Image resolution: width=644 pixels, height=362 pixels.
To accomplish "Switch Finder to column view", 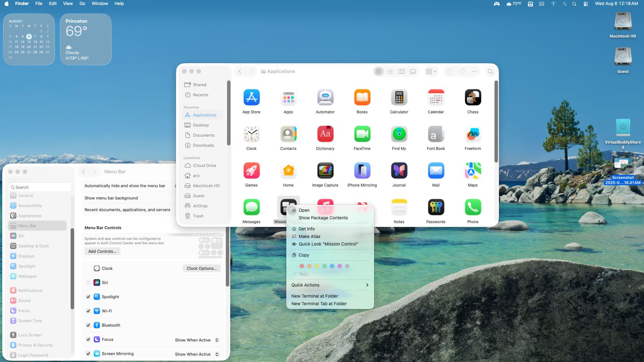I will coord(401,72).
